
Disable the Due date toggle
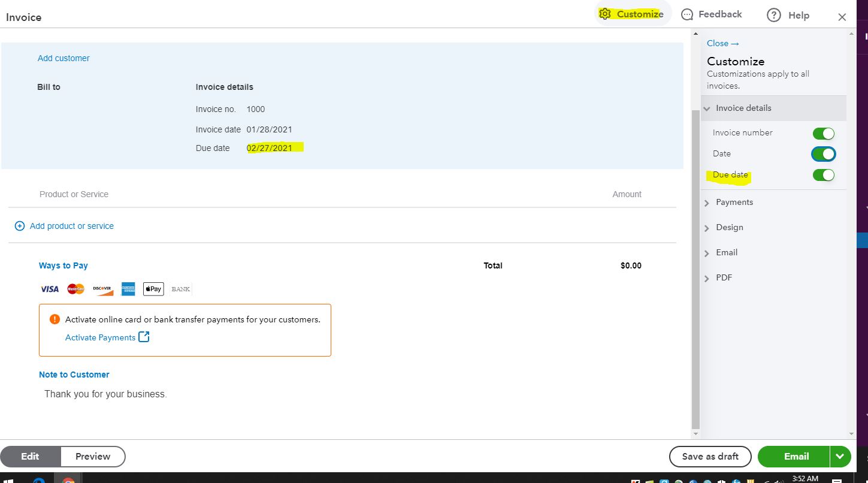point(823,175)
